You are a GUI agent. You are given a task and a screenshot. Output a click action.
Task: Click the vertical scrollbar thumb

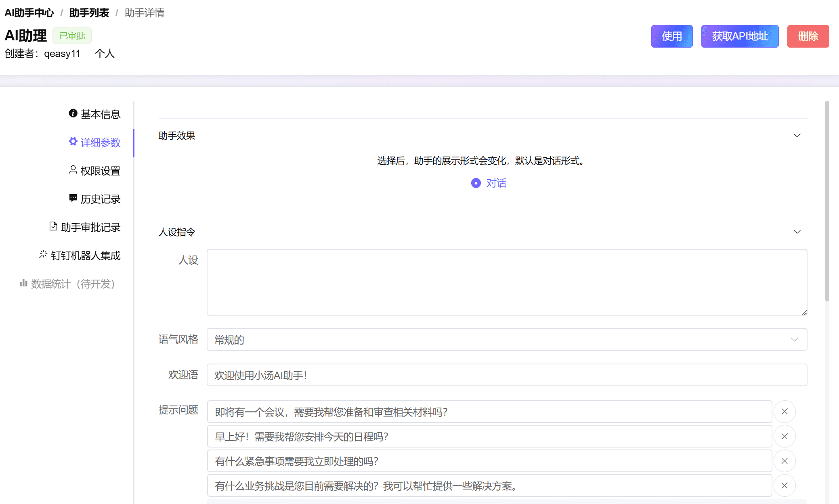(827, 201)
